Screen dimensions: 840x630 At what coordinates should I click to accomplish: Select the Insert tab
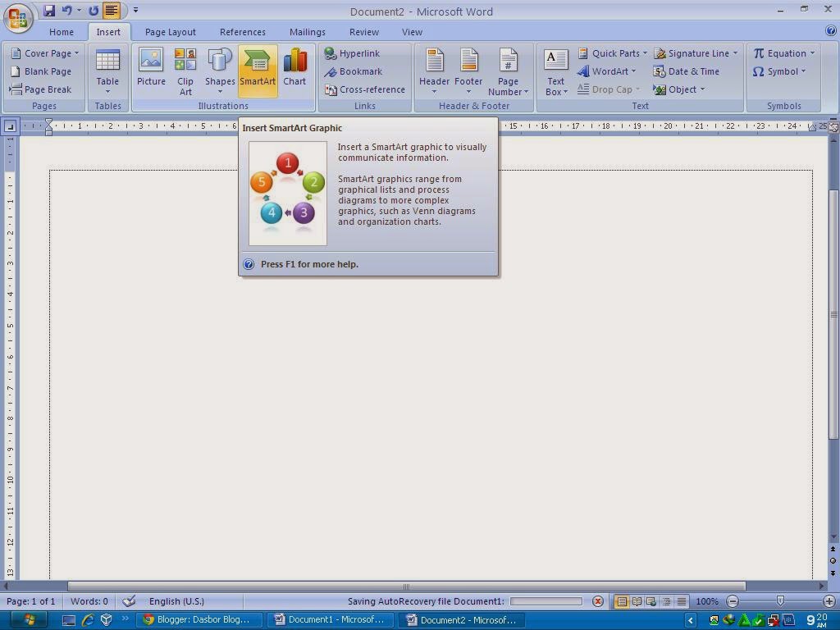point(108,32)
